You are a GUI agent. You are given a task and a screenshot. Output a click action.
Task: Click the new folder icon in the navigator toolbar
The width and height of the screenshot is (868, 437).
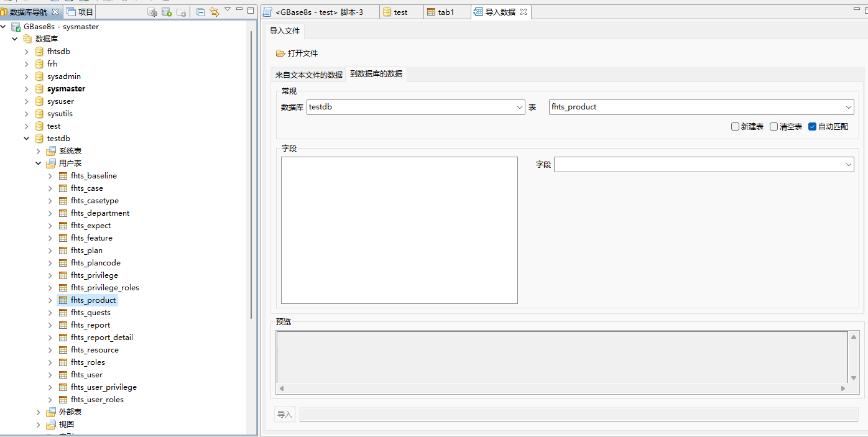point(181,12)
